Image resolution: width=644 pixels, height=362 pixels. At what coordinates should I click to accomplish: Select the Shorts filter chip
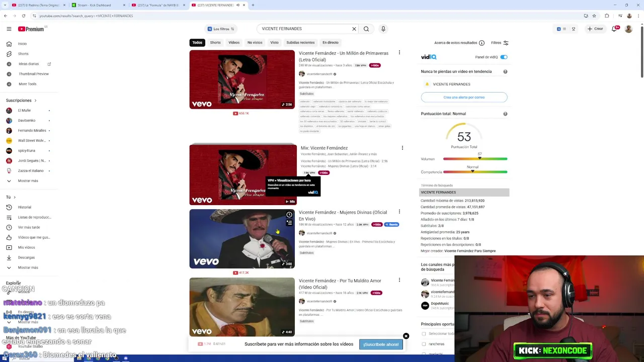point(215,43)
